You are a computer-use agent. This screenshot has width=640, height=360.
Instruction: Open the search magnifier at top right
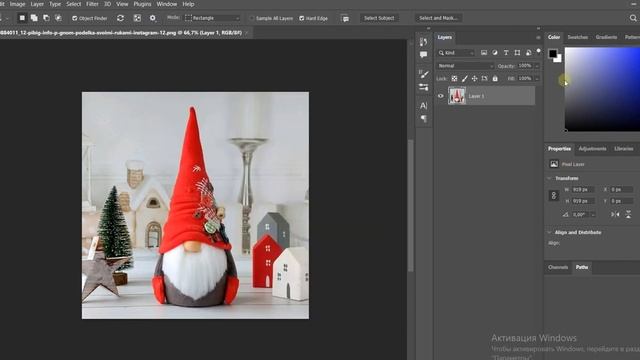(x=633, y=18)
